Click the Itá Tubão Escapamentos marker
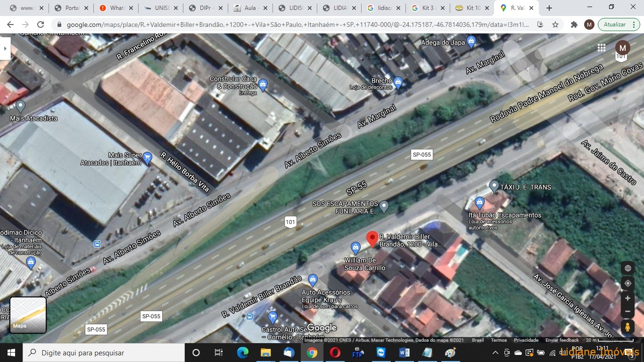Viewport: 644px width, 362px height. (479, 203)
